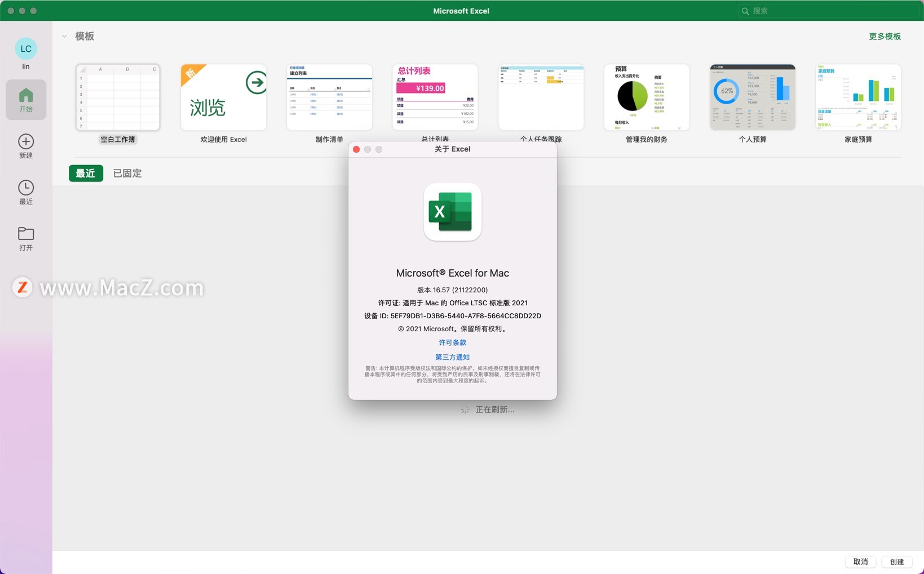Click the 打开 folder icon

coord(26,233)
